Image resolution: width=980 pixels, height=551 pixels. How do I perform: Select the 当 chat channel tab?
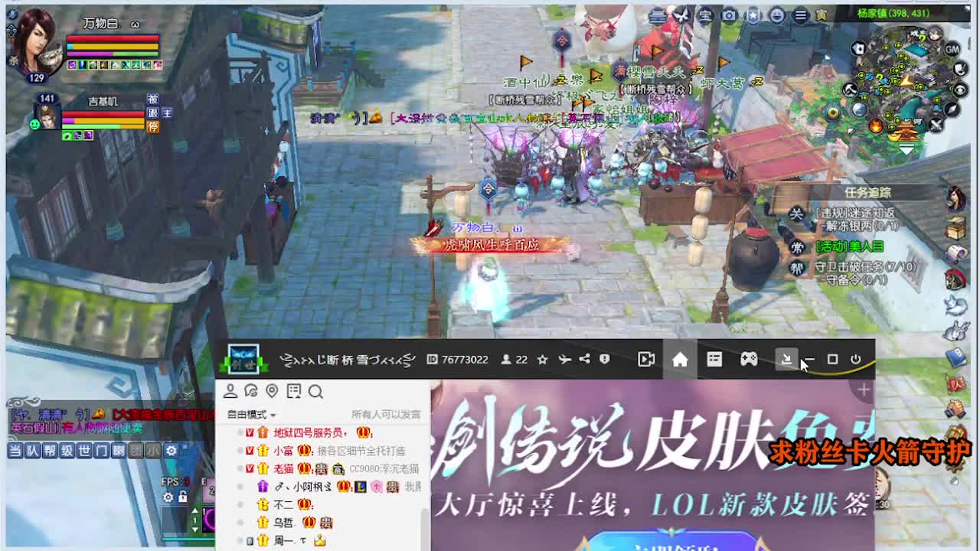click(16, 451)
